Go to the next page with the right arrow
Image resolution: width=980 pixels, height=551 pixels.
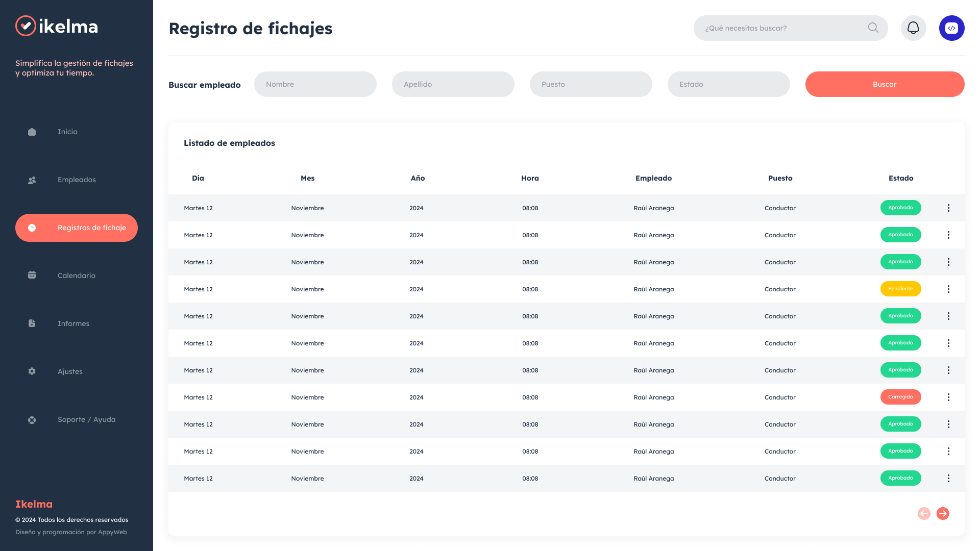click(943, 514)
